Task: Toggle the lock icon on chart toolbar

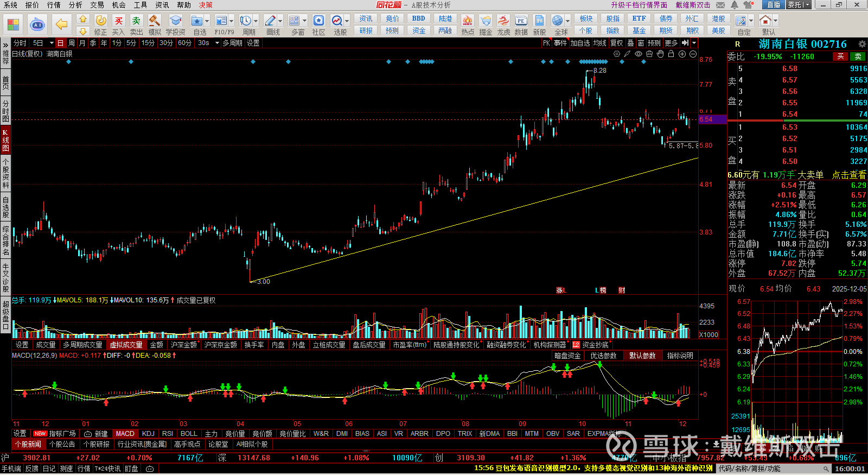Action: [671, 54]
